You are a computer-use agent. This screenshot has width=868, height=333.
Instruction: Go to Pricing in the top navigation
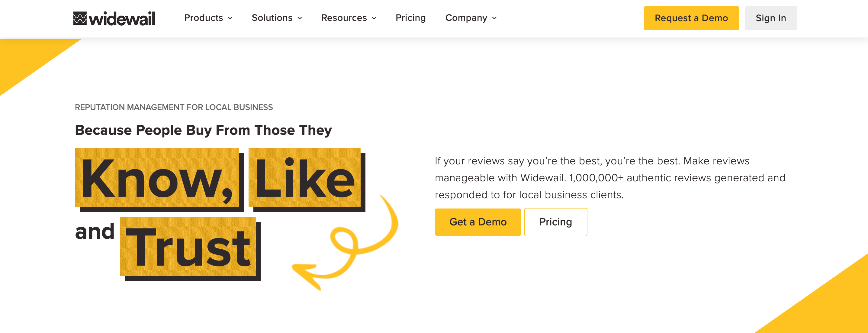pyautogui.click(x=410, y=18)
